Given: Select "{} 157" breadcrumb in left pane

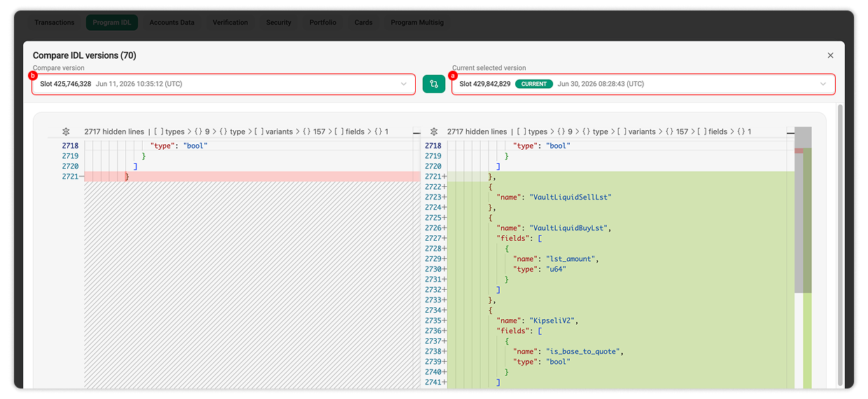Looking at the screenshot, I should [x=314, y=132].
